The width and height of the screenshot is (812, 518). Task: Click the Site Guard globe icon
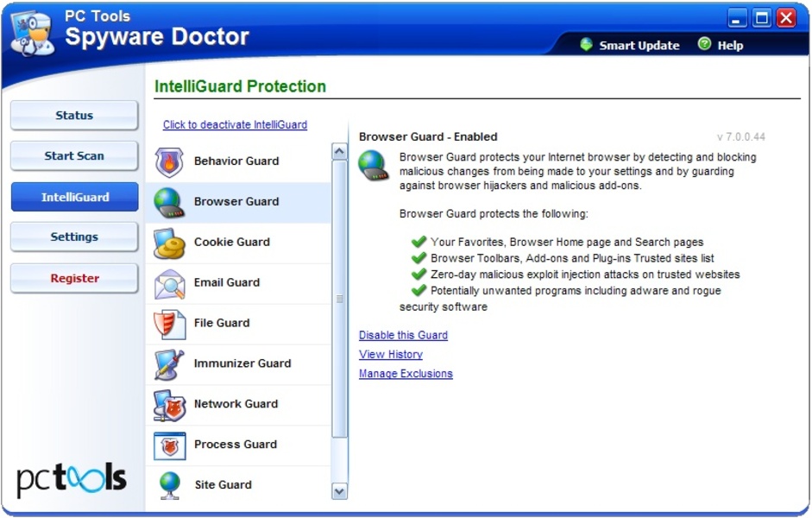(x=169, y=485)
